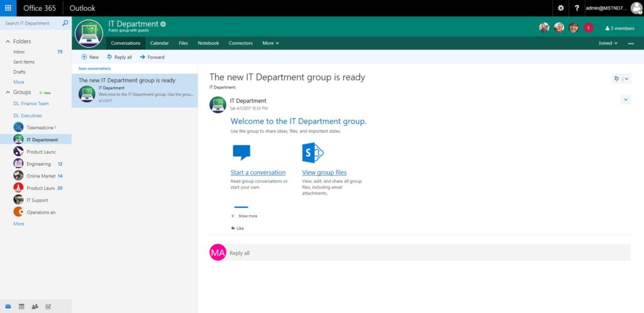Screen dimensions: 644x313
Task: Open the Connectors tab
Action: pos(241,43)
